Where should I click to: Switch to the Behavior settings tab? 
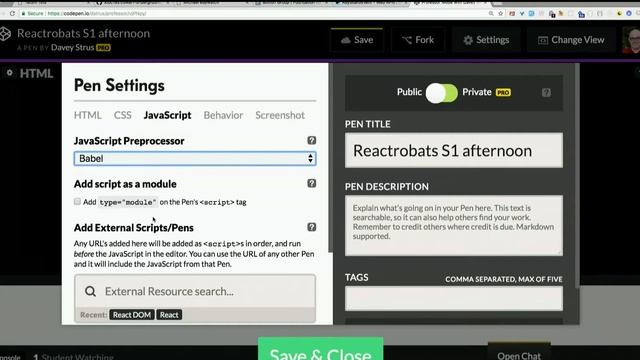223,115
